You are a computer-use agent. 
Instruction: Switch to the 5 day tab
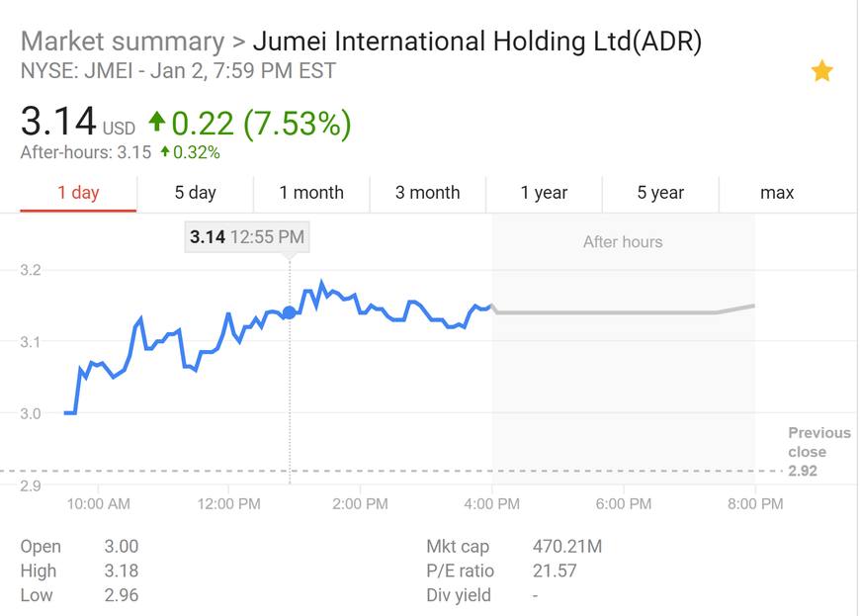pos(195,193)
